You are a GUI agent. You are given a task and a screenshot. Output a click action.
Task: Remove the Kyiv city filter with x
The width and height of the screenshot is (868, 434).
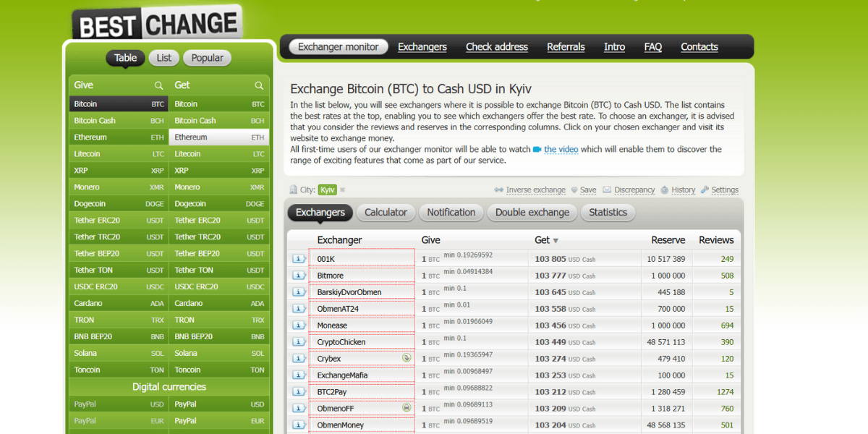[343, 190]
